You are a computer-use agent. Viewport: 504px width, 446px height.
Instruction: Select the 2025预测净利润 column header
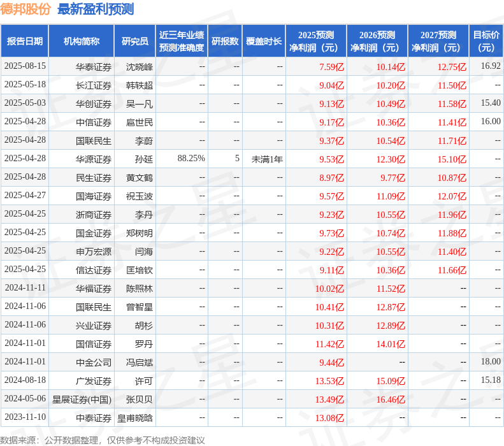point(316,41)
